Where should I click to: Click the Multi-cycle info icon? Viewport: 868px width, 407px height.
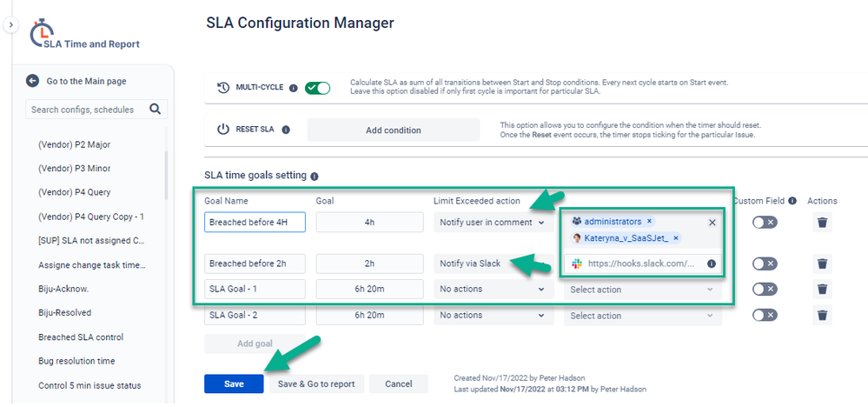pos(294,88)
